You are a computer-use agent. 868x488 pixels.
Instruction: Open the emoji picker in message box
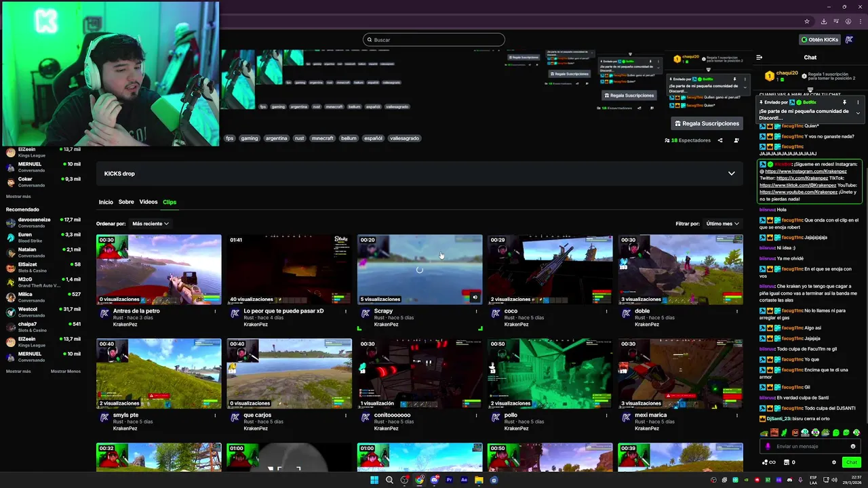853,446
